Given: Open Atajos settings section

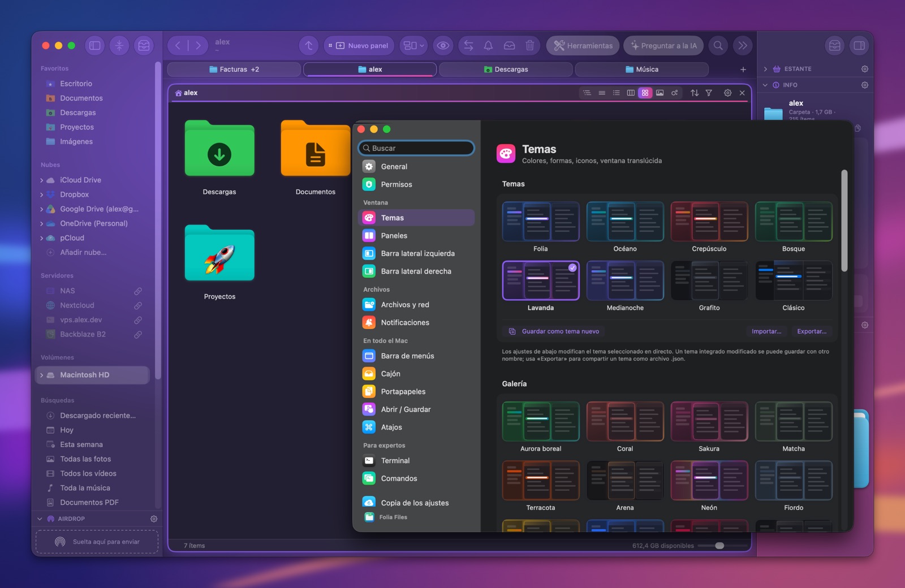Looking at the screenshot, I should click(x=416, y=427).
